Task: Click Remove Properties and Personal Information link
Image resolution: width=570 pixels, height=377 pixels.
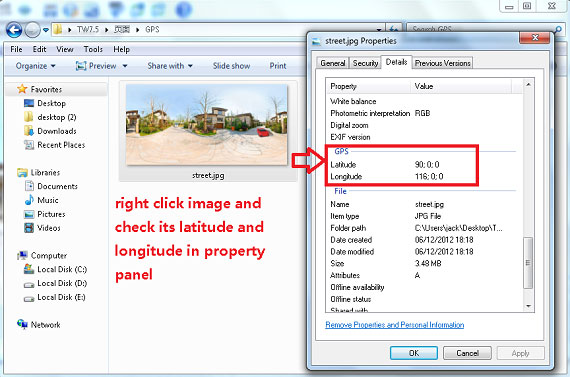Action: coord(394,325)
